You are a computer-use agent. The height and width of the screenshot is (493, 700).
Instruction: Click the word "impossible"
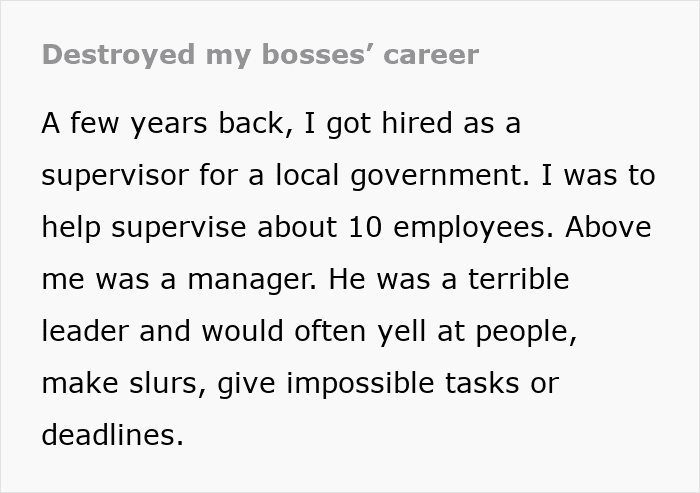click(360, 384)
